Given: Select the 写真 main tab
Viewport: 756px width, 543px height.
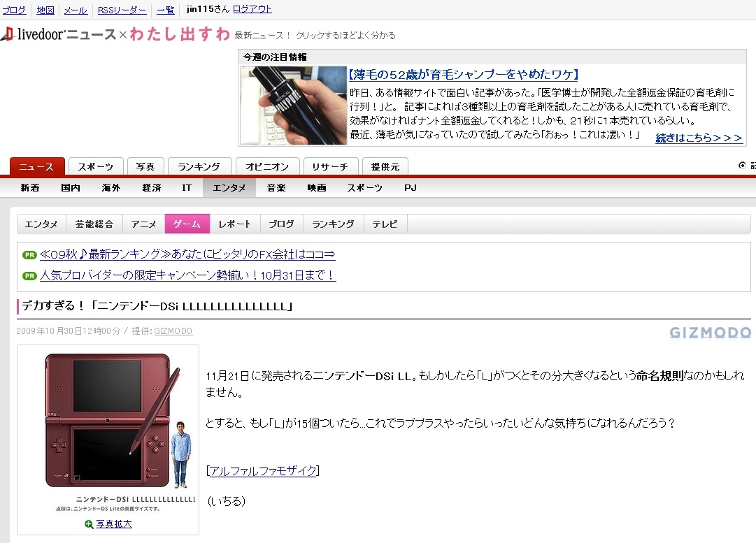Looking at the screenshot, I should pyautogui.click(x=145, y=167).
